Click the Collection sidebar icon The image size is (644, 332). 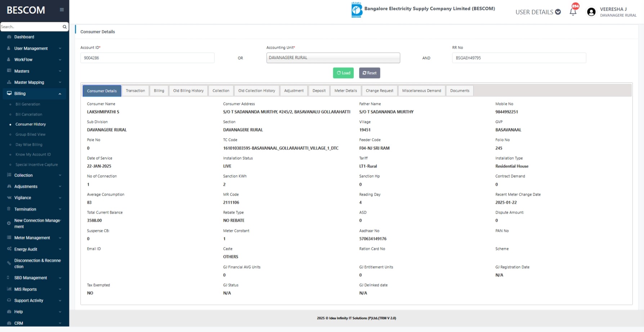[9, 175]
